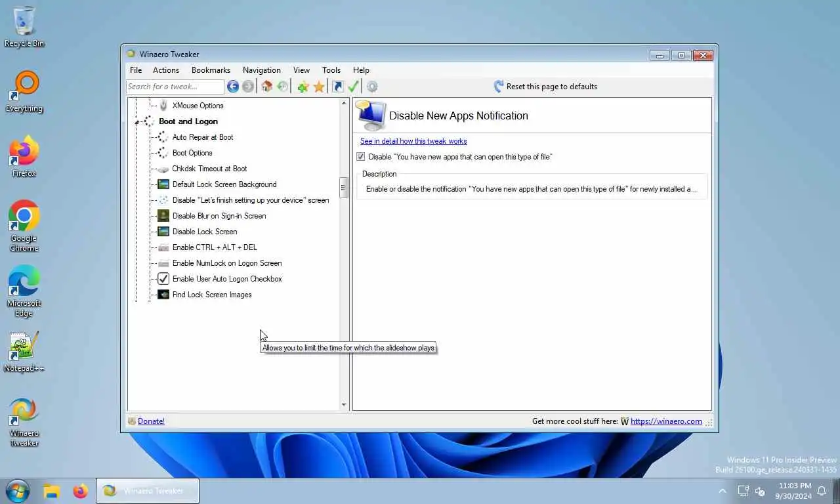Open the Notepad++ desktop shortcut

point(24,352)
